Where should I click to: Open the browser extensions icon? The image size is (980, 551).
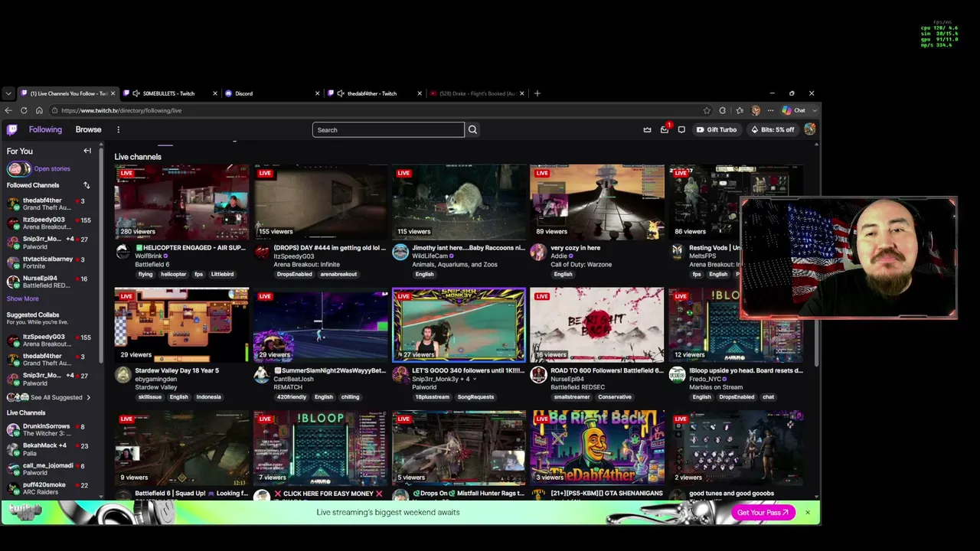point(722,110)
